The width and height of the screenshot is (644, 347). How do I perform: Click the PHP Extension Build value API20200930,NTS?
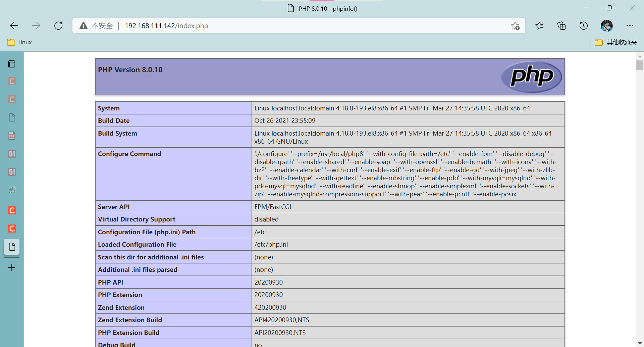coord(280,333)
